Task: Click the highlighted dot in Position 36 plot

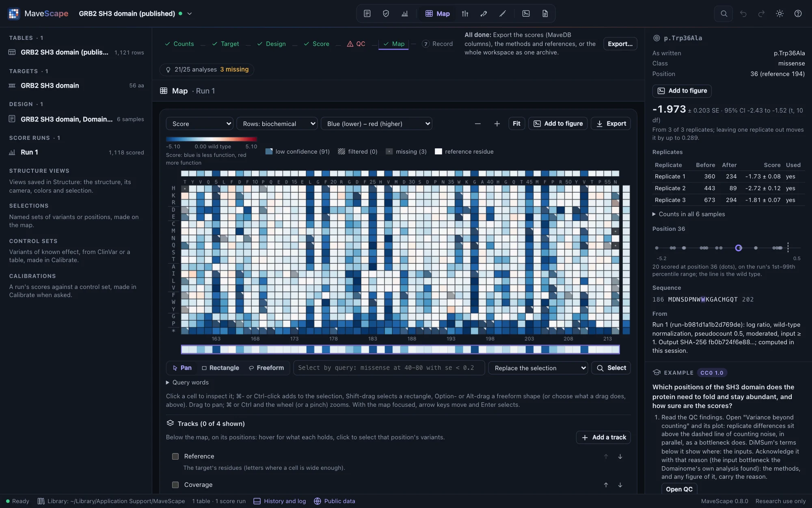Action: click(739, 248)
